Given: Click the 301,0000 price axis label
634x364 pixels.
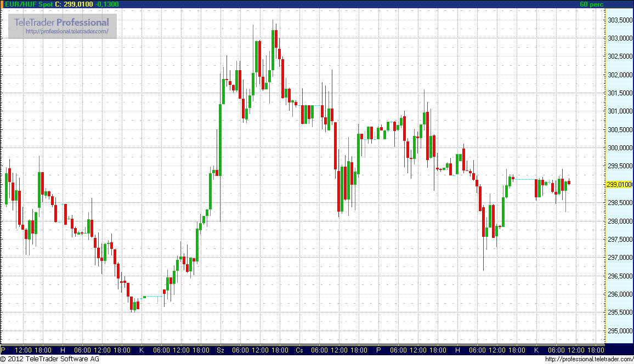Looking at the screenshot, I should [x=620, y=111].
